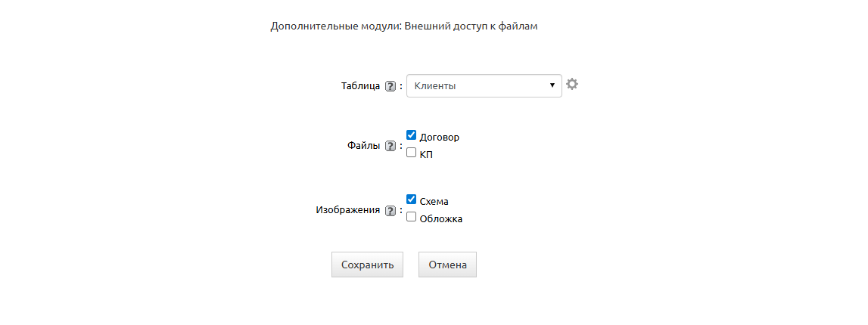Viewport: 868px width, 325px height.
Task: Click the help icon beside Файлы
Action: click(390, 147)
